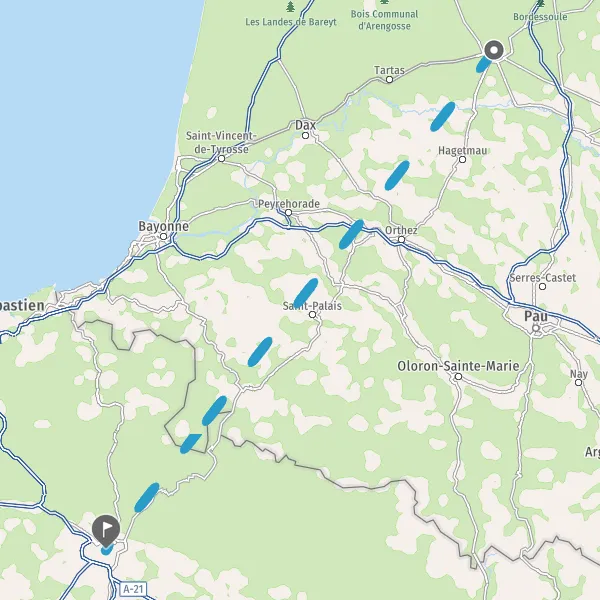Screen dimensions: 600x600
Task: Click the Hagetmau town marker
Action: click(462, 159)
